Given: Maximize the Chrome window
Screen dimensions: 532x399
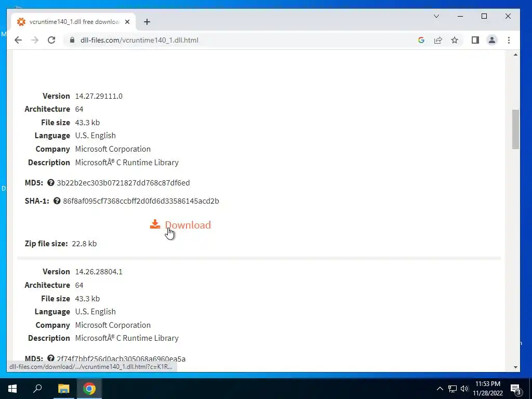Looking at the screenshot, I should (484, 16).
